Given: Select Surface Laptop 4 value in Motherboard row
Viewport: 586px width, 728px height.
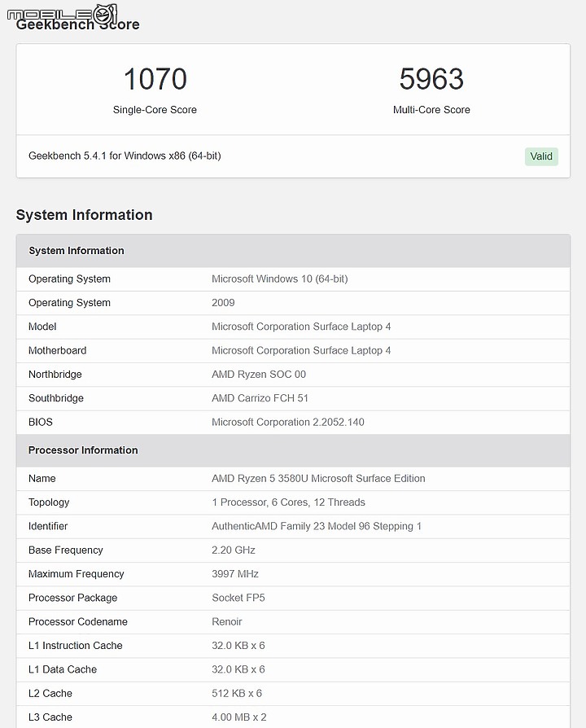Looking at the screenshot, I should click(x=301, y=350).
